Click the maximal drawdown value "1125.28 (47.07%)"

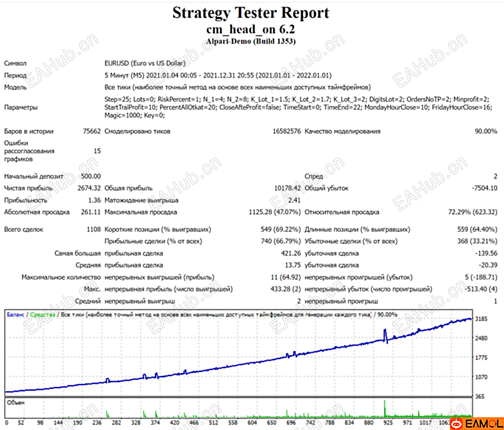(275, 212)
